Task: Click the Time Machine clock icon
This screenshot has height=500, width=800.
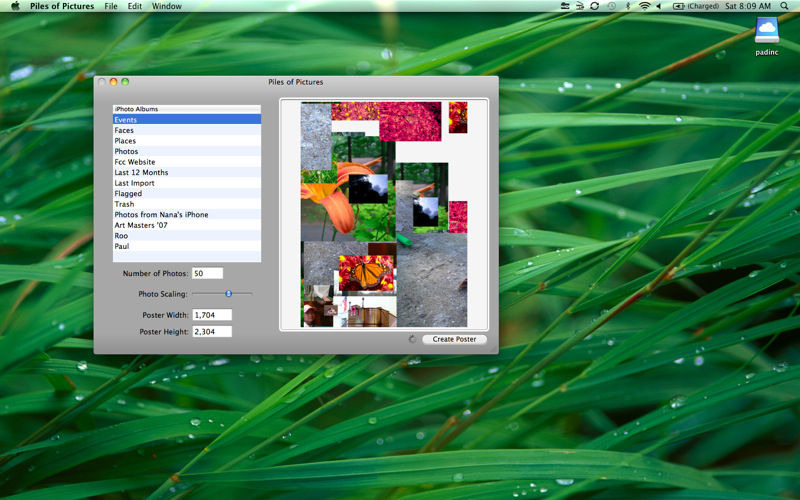Action: point(611,6)
